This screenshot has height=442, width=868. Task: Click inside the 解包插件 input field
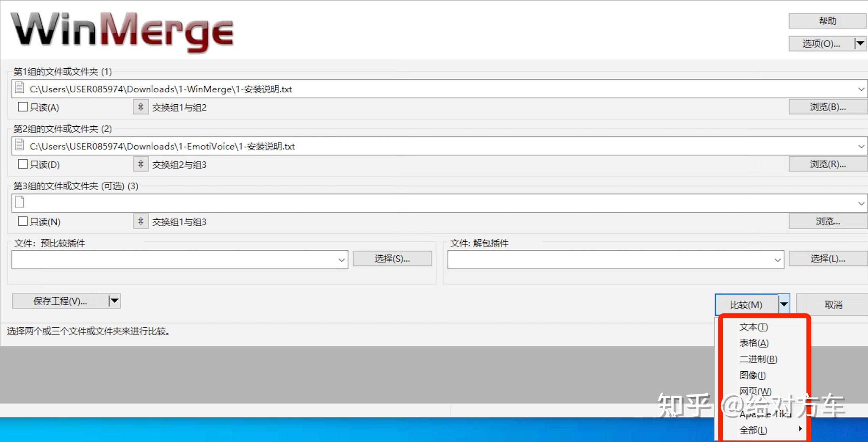(600, 259)
